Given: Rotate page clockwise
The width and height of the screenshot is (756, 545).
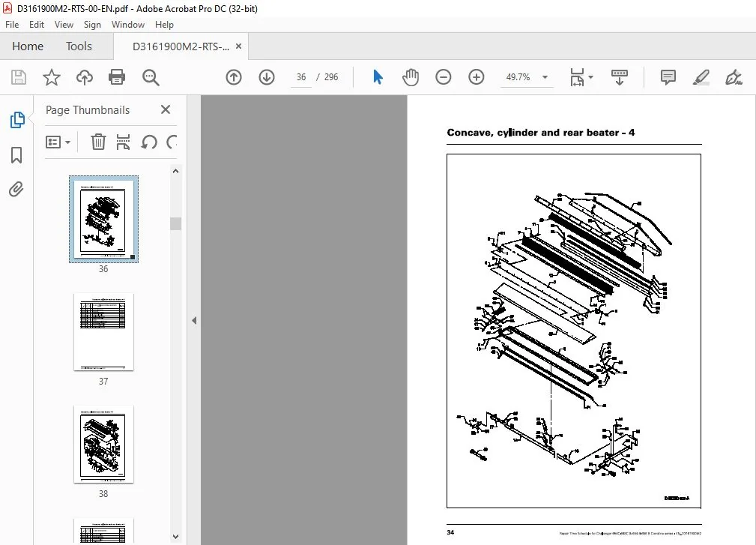Looking at the screenshot, I should (172, 142).
